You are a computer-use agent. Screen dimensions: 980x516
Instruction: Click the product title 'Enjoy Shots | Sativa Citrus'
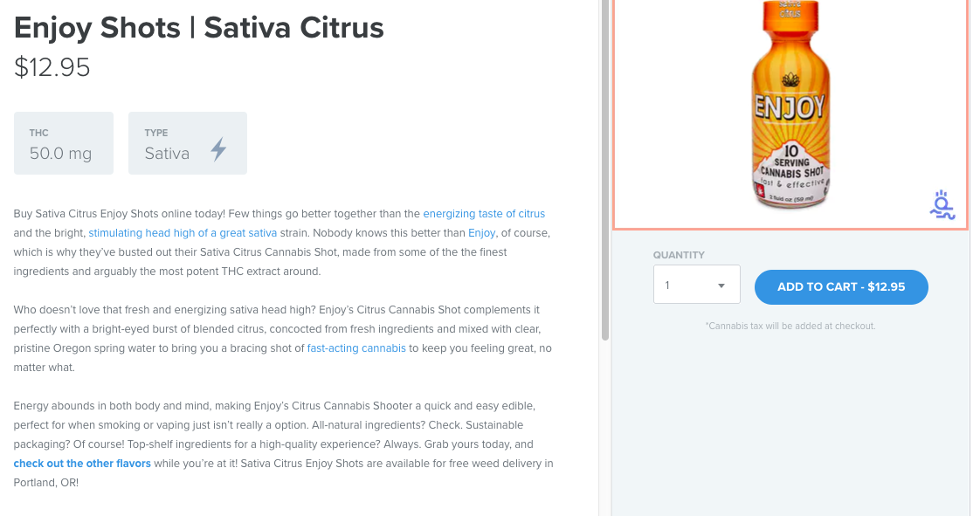tap(199, 28)
